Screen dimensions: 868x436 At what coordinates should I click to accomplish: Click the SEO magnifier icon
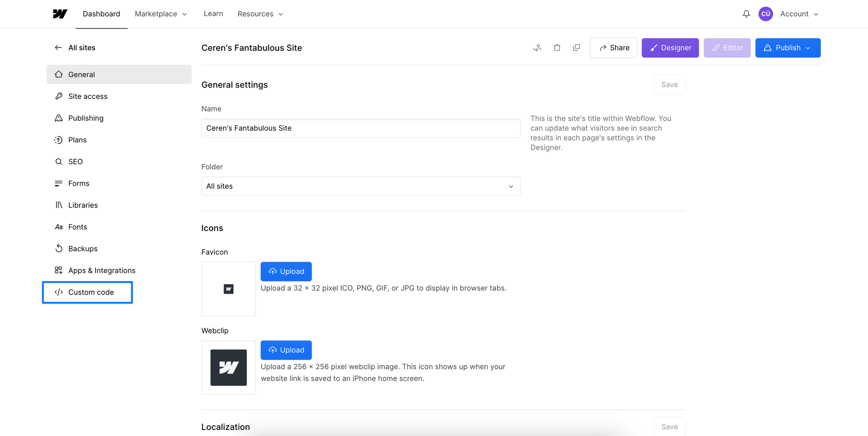[59, 161]
